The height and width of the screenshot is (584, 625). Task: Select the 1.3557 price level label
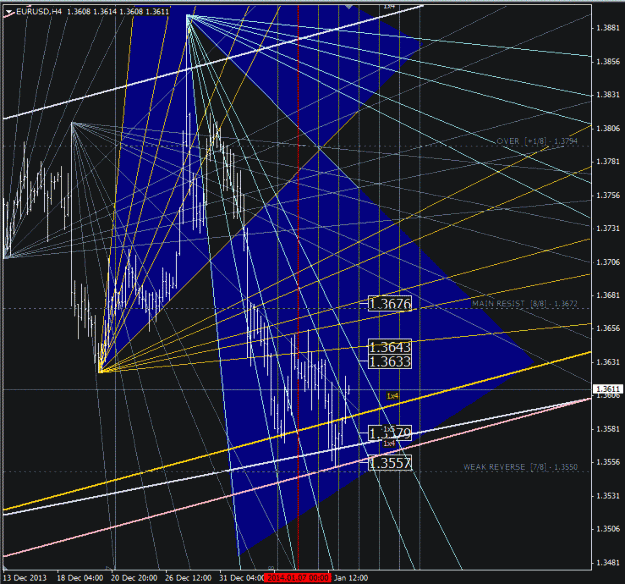tap(389, 463)
